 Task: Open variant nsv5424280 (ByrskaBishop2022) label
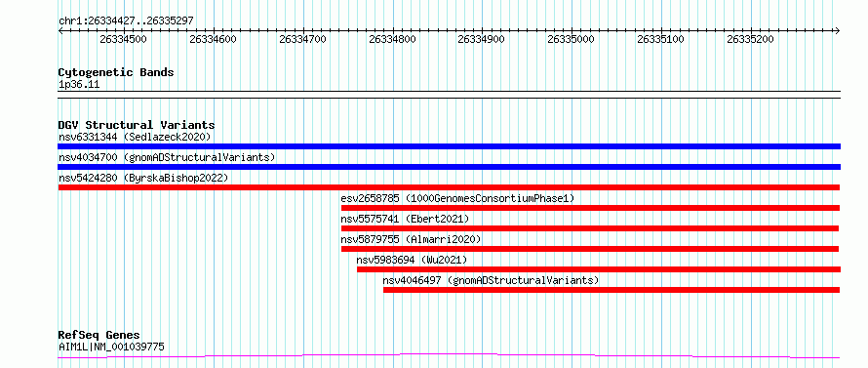[x=142, y=178]
